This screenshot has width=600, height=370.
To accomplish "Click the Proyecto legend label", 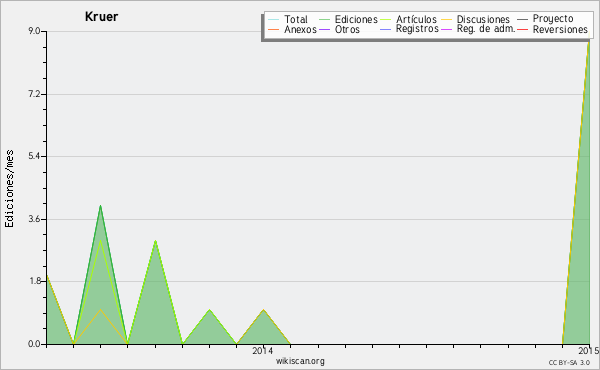I will pyautogui.click(x=553, y=19).
